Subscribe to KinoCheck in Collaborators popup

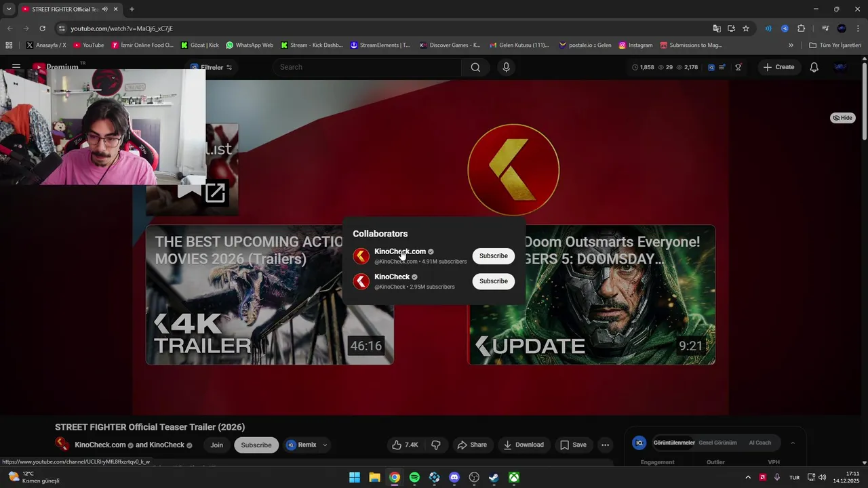pos(493,281)
